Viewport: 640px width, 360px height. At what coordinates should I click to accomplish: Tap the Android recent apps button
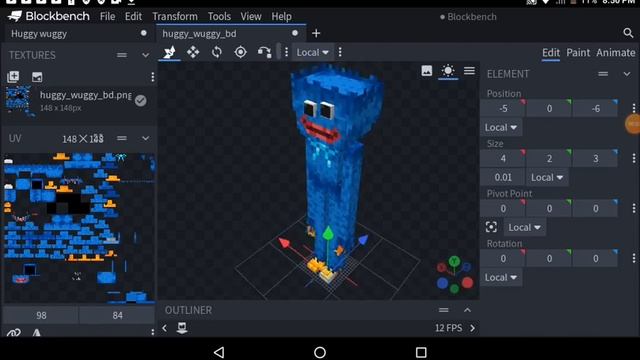click(421, 352)
